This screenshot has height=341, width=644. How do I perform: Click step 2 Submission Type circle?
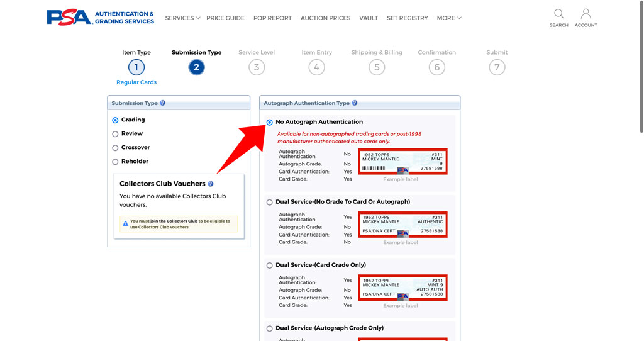196,67
